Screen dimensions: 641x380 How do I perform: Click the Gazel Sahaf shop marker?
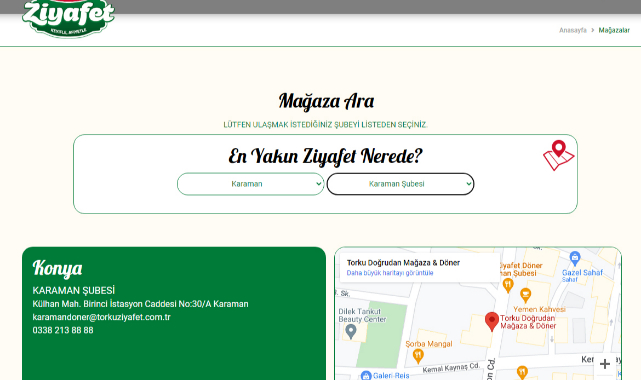tap(575, 258)
